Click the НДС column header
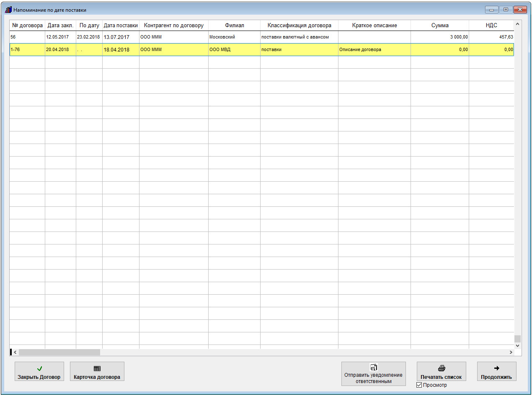The width and height of the screenshot is (532, 396). tap(491, 26)
